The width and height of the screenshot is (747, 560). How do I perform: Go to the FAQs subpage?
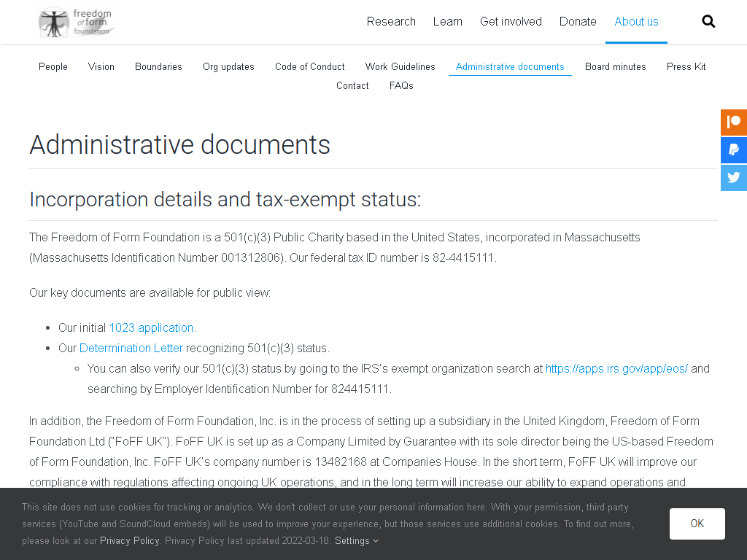tap(401, 86)
